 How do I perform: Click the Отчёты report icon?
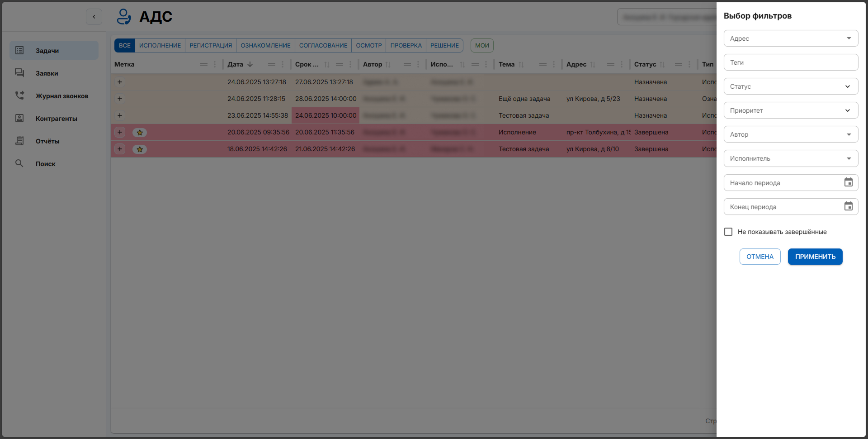coord(19,141)
